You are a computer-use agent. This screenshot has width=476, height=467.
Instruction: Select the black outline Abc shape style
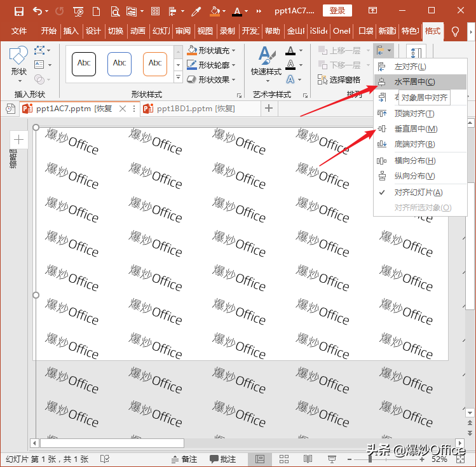tap(84, 64)
